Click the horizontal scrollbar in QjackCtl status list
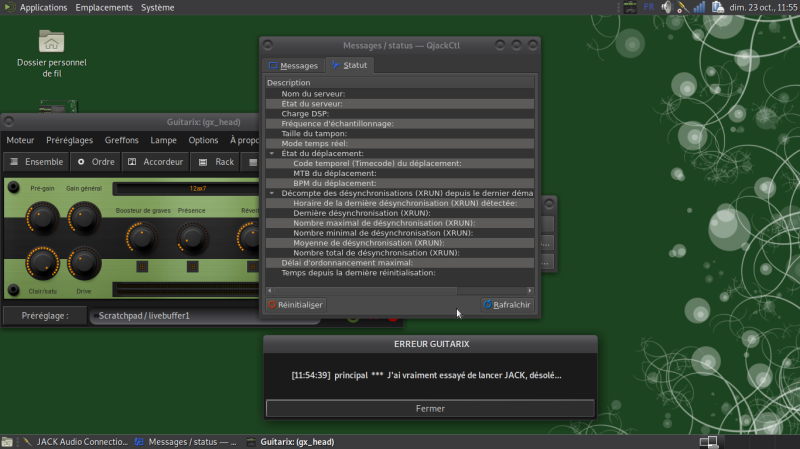 365,291
